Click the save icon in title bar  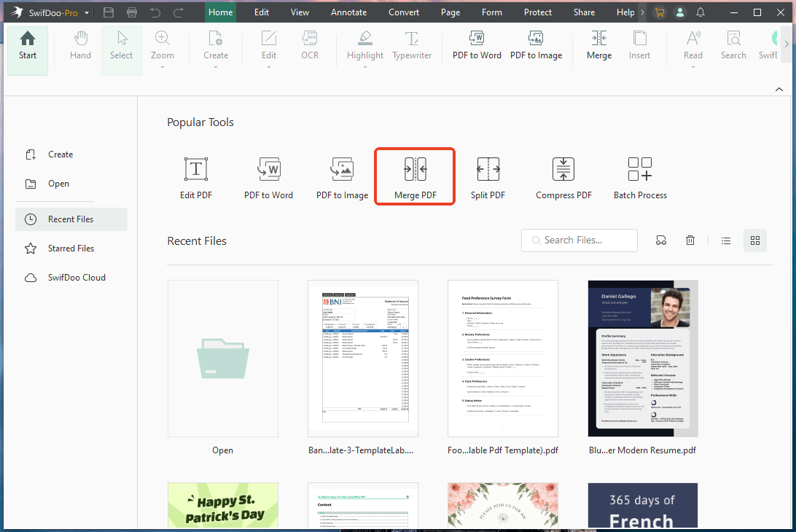coord(108,12)
